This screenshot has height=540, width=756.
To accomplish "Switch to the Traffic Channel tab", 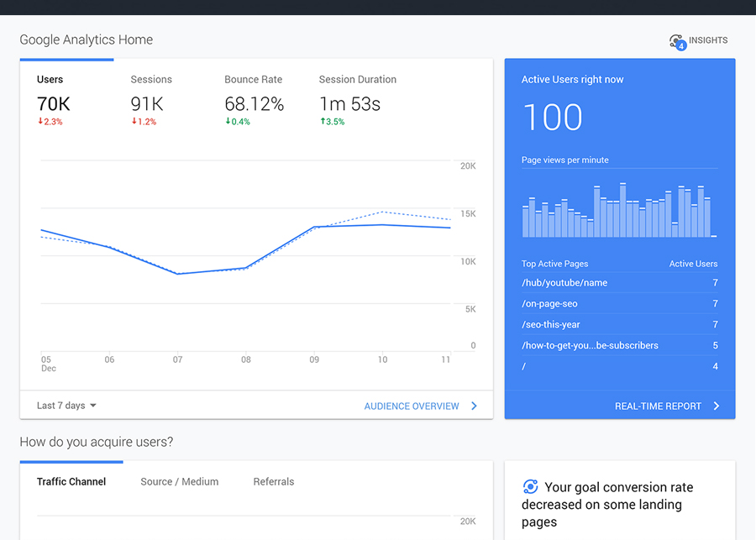I will pos(71,482).
